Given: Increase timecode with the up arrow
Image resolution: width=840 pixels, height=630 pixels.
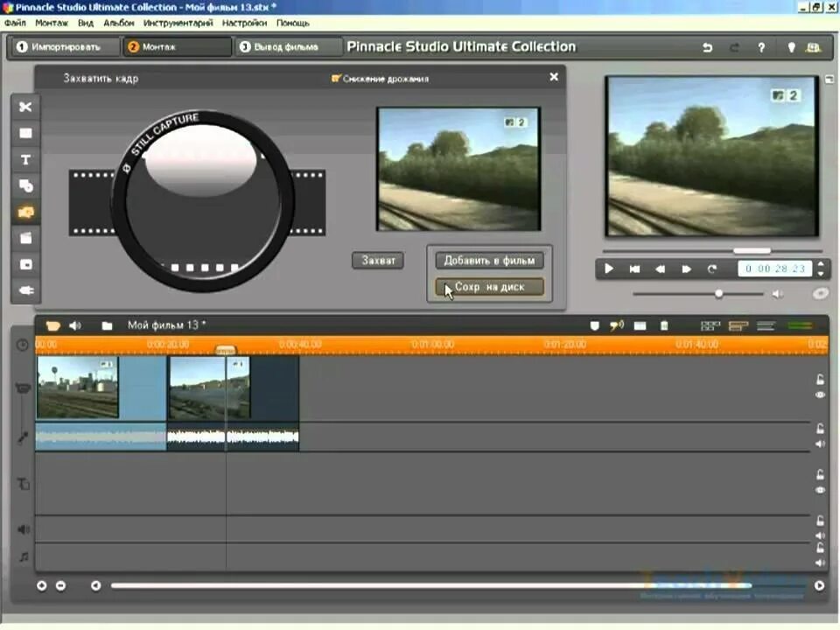Looking at the screenshot, I should pos(821,263).
